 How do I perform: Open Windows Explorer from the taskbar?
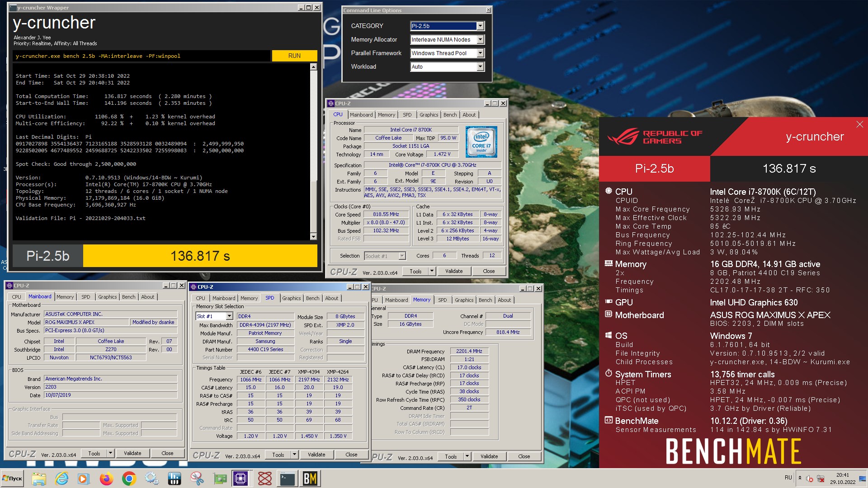pos(39,479)
